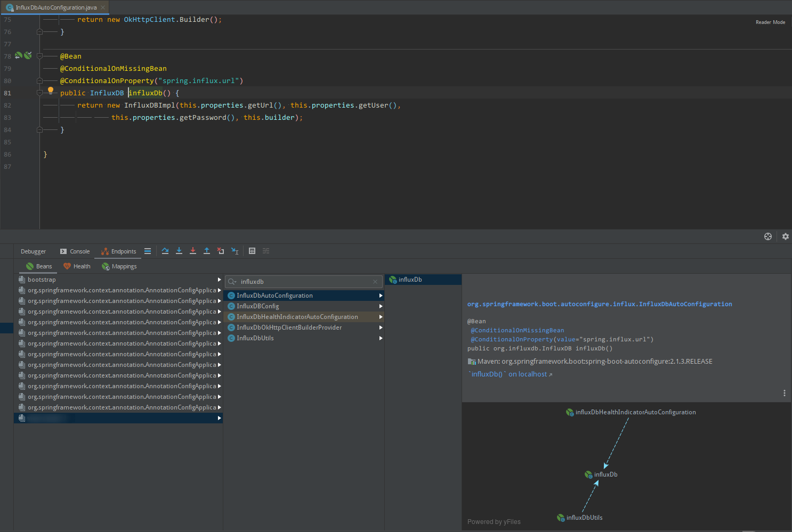Click the Run to Cursor icon
This screenshot has width=792, height=532.
(x=235, y=251)
